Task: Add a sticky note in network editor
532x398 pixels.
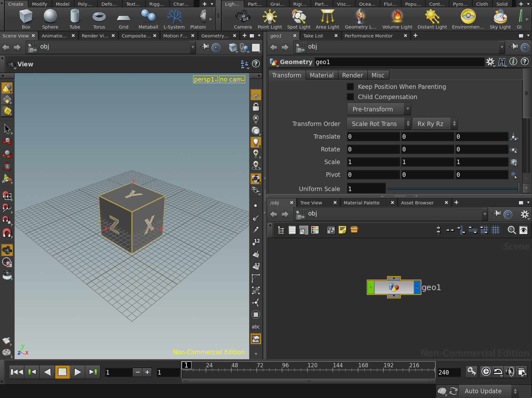Action: (x=342, y=230)
